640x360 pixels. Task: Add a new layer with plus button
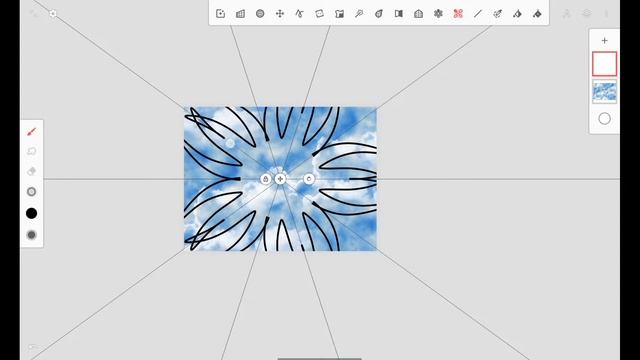[604, 40]
